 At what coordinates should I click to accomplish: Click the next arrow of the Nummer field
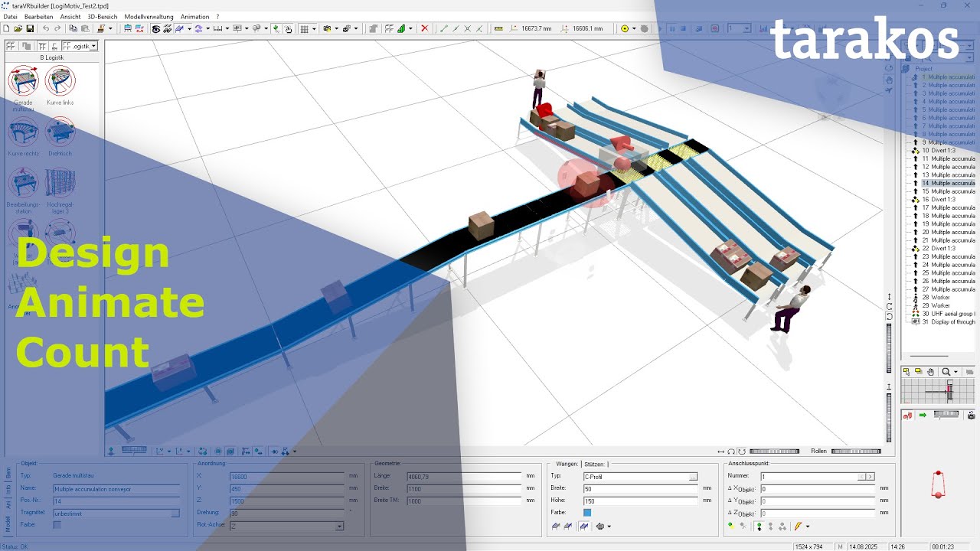pyautogui.click(x=870, y=477)
